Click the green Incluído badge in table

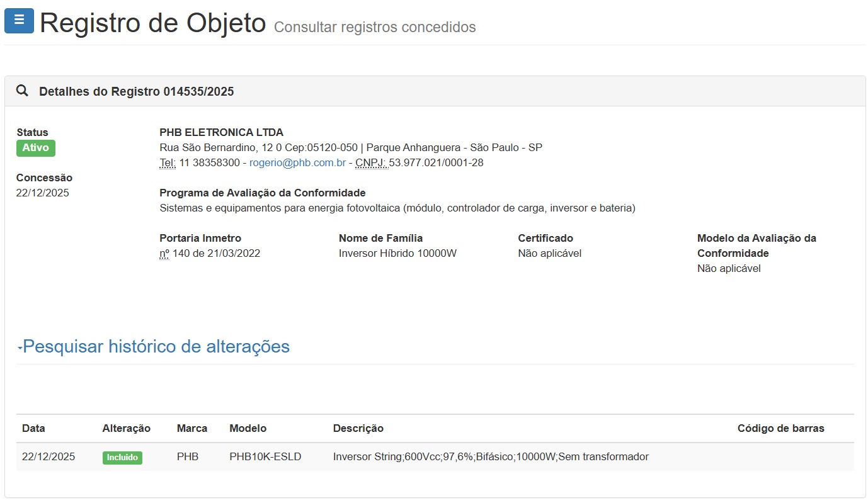122,458
